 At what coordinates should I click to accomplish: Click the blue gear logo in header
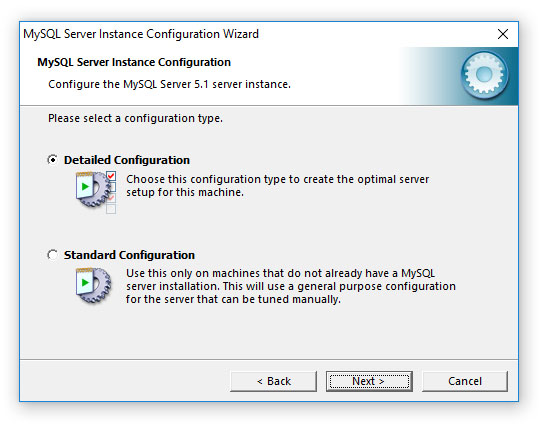click(484, 75)
